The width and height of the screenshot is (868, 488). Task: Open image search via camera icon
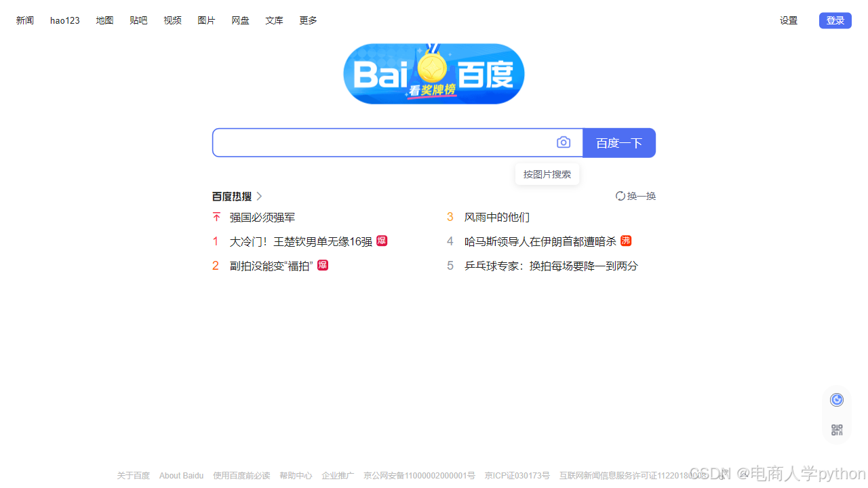click(x=564, y=142)
